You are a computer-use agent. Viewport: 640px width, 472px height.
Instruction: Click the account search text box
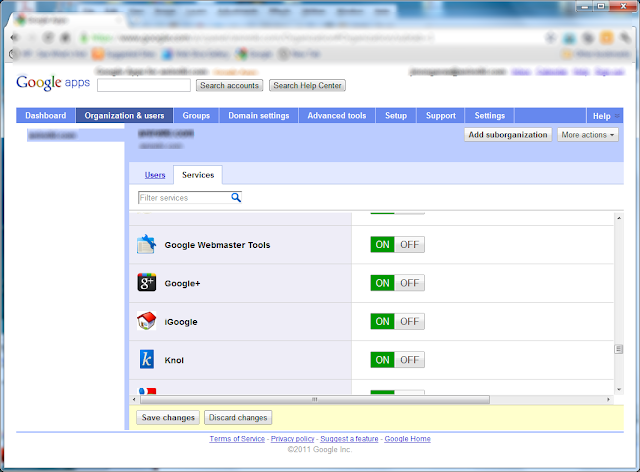click(x=144, y=85)
